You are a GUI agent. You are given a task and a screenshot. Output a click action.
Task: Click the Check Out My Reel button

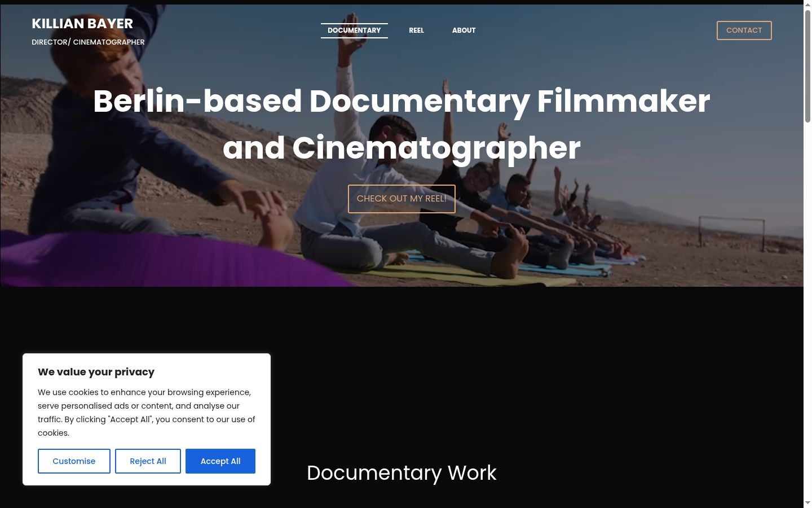401,199
